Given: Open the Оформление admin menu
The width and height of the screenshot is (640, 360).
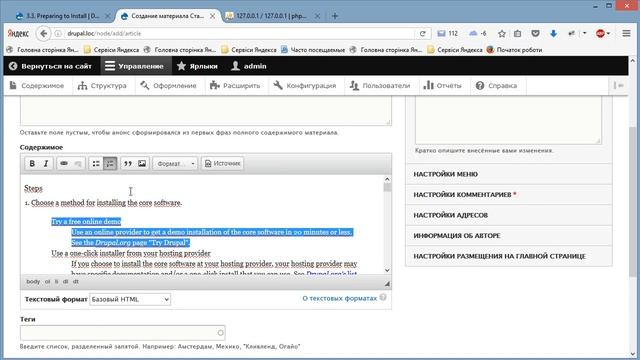Looking at the screenshot, I should point(169,86).
